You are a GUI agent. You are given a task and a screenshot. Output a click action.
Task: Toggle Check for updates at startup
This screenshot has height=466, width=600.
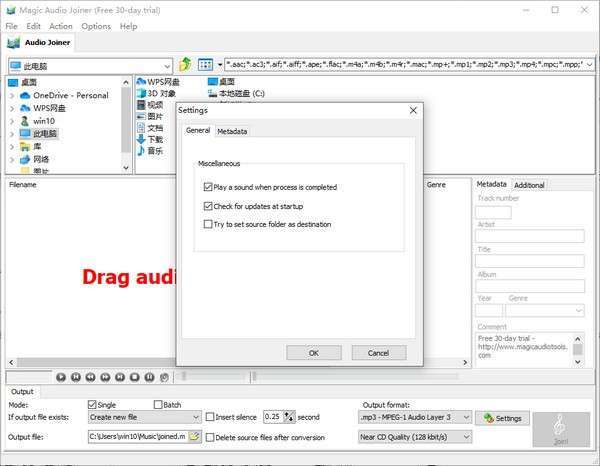208,206
